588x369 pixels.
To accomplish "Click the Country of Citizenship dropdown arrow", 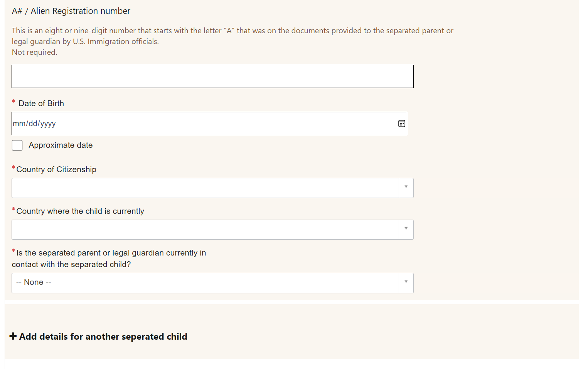I will tap(406, 188).
